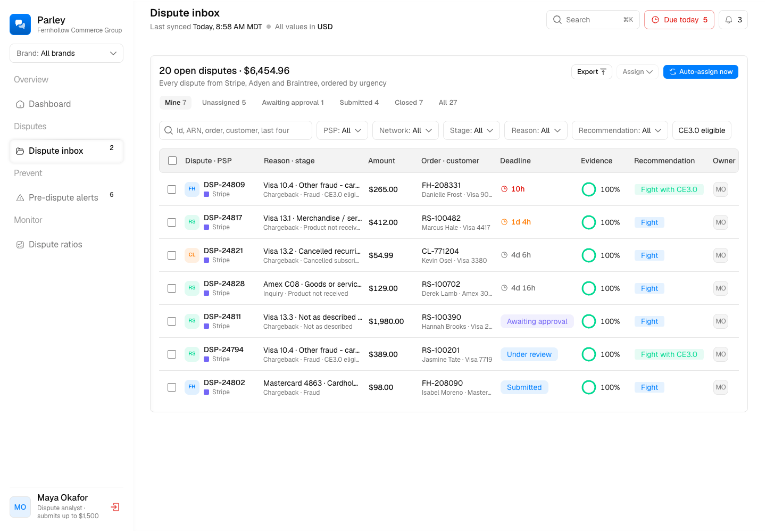Viewport: 766px width, 532px height.
Task: Click the Dashboard home icon in sidebar
Action: coord(20,104)
